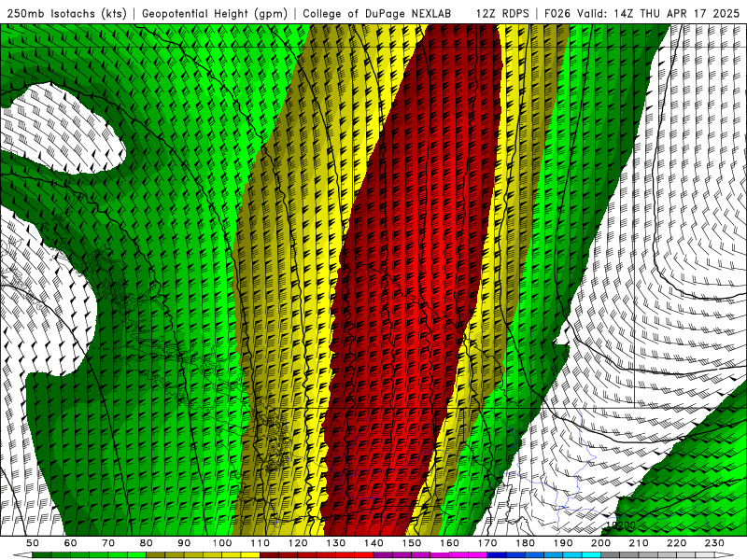The image size is (747, 560).
Task: Click the '190' color bar label
Action: 563,543
